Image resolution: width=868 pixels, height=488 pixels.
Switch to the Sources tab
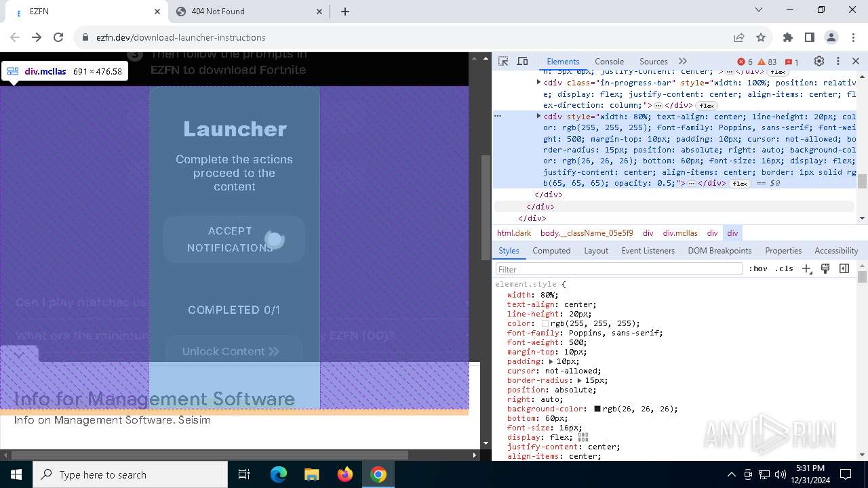point(654,61)
